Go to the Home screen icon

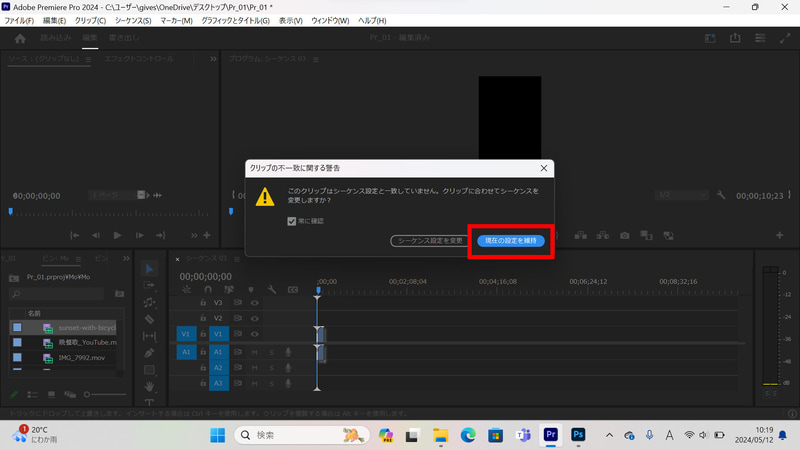[20, 38]
